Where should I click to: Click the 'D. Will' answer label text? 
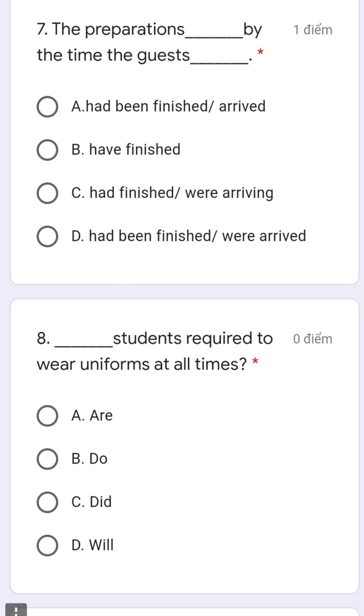[92, 545]
